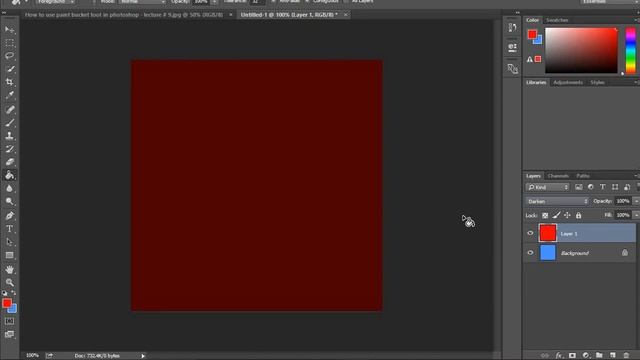
Task: Switch to the Swatches tab
Action: pos(557,20)
